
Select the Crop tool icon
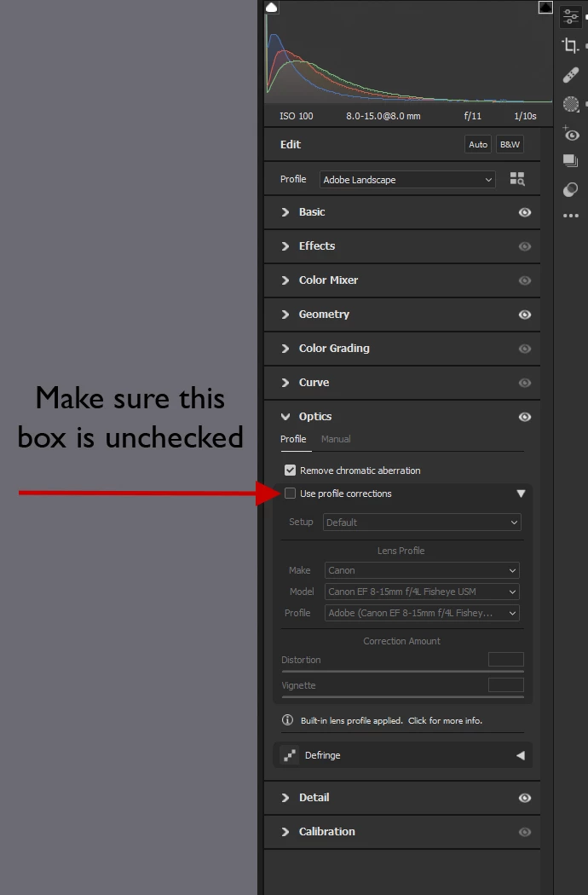point(570,45)
